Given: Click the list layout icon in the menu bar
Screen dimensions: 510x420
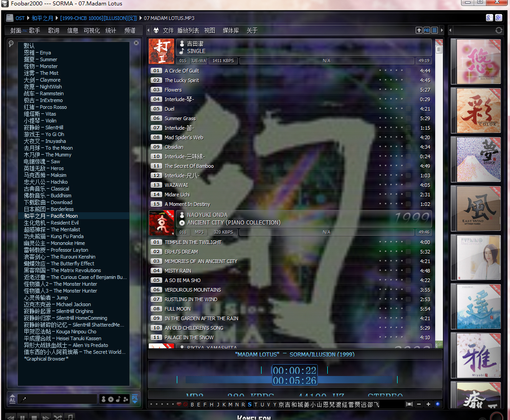Looking at the screenshot, I should 434,30.
